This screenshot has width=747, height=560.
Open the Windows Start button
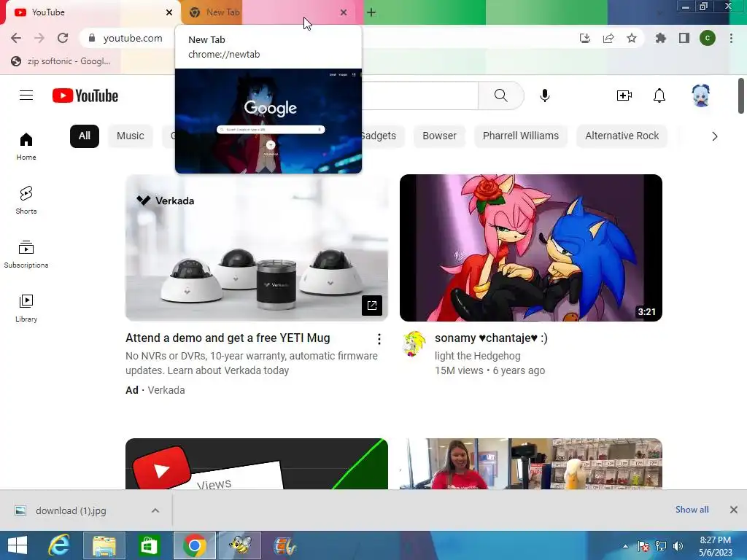(18, 545)
